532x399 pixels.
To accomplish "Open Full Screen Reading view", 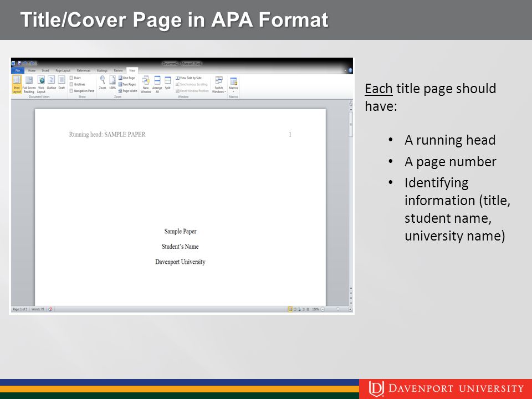I will point(29,84).
